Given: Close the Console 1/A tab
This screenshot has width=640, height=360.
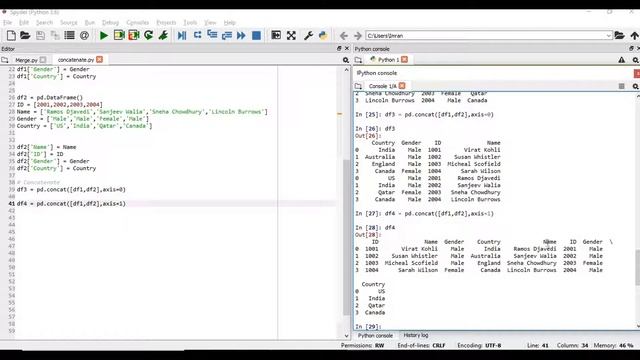Looking at the screenshot, I should point(402,86).
